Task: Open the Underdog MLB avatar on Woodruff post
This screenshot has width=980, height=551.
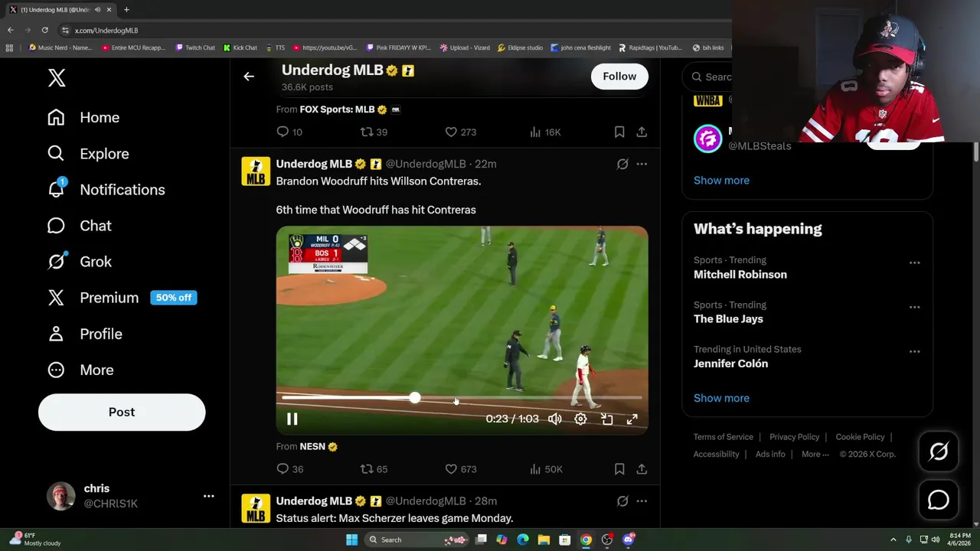Action: coord(256,171)
